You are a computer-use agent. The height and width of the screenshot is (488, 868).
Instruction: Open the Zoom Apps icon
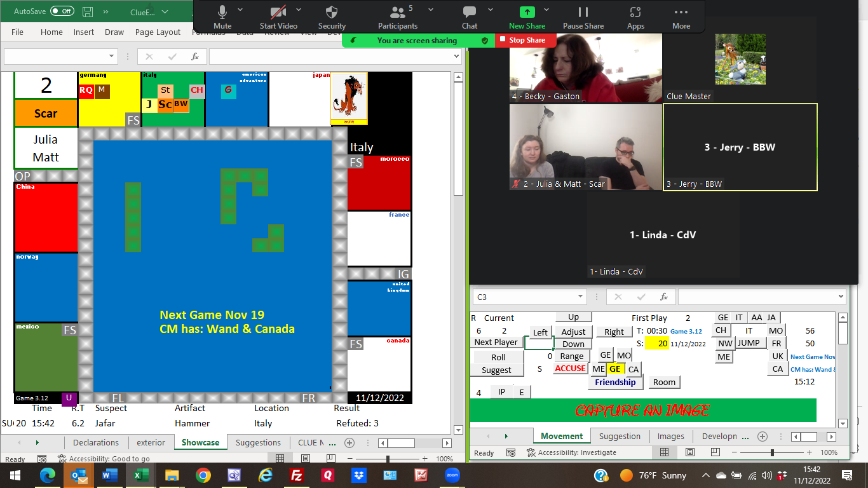(x=635, y=13)
